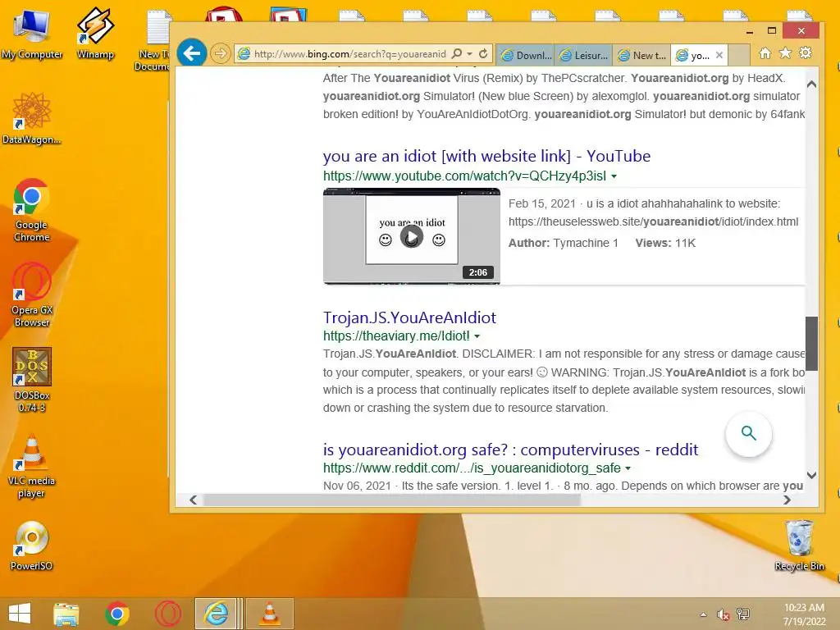The image size is (840, 630).
Task: Launch Chrome from the taskbar
Action: click(x=116, y=614)
